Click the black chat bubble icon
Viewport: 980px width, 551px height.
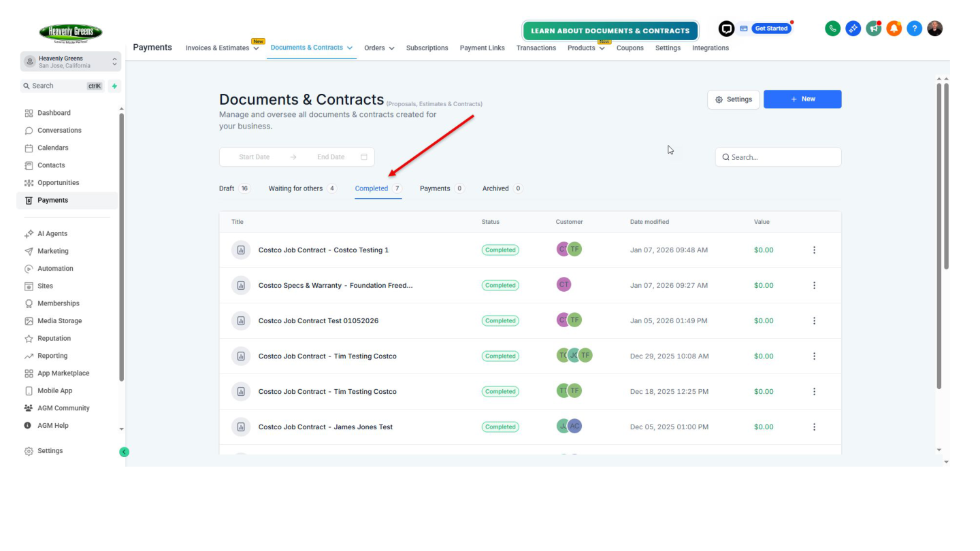tap(726, 29)
